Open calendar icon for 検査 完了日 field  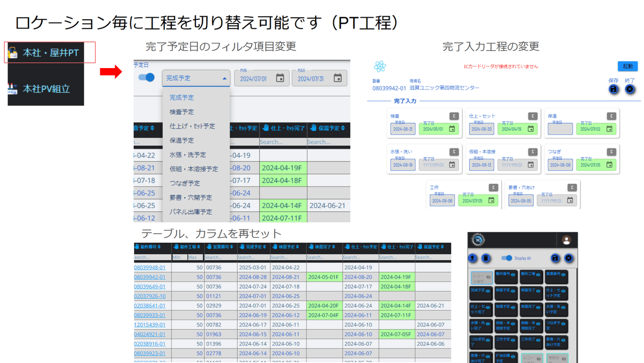coord(452,129)
